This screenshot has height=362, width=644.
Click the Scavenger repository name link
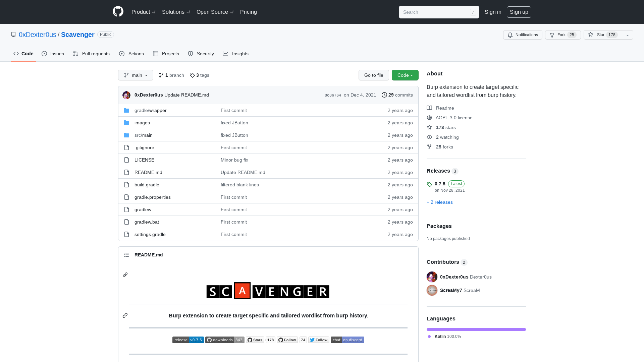pyautogui.click(x=78, y=35)
